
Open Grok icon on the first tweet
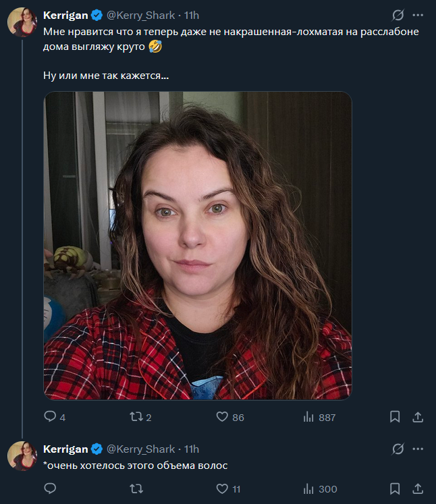pos(398,16)
